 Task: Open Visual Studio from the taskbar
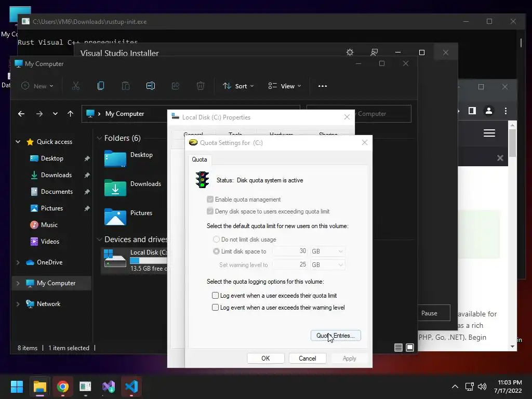(109, 387)
